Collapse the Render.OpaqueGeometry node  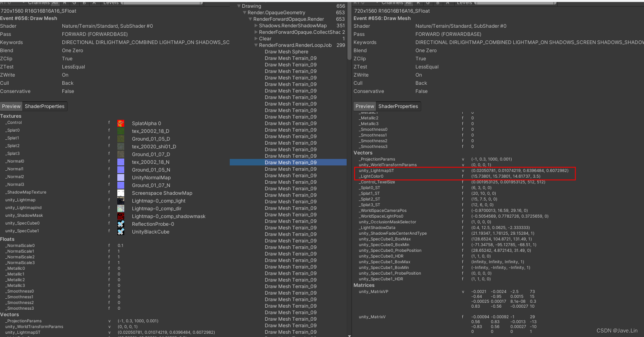click(245, 13)
